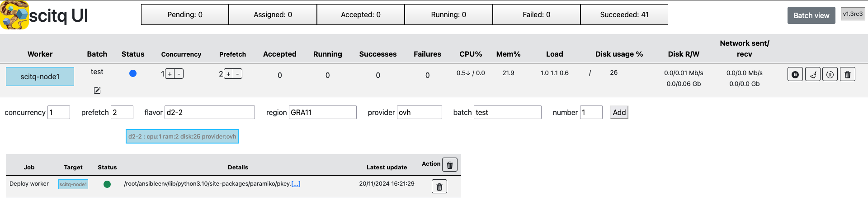Increase concurrency with the plus button
Image resolution: width=868 pixels, height=211 pixels.
pos(170,74)
